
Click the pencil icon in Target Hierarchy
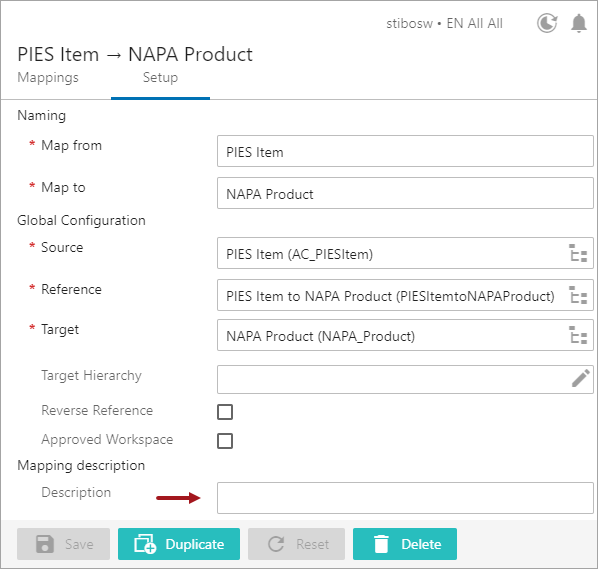pyautogui.click(x=580, y=378)
